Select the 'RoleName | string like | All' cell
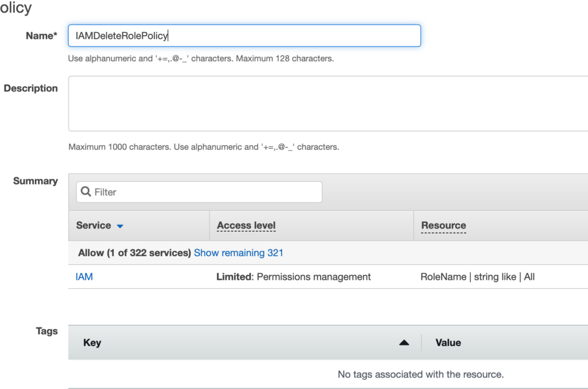This screenshot has width=588, height=389. 477,277
